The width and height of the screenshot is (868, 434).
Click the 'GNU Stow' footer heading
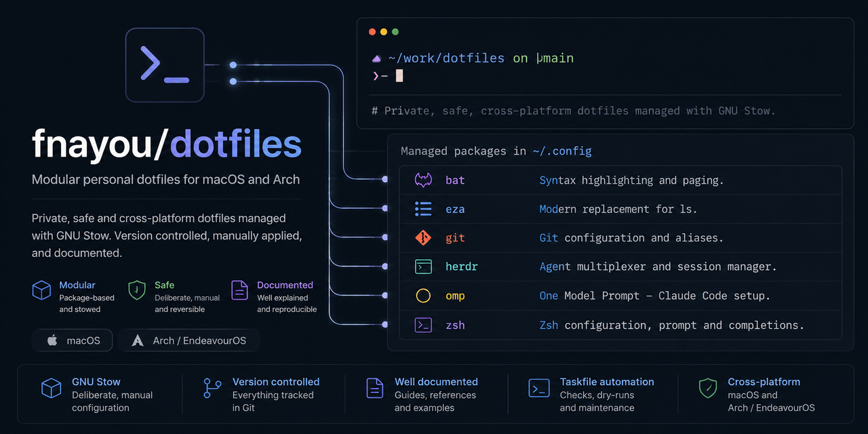(x=96, y=382)
